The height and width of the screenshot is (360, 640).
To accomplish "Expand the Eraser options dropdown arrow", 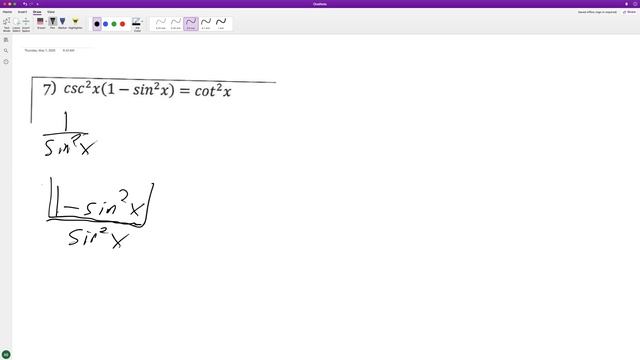I will coord(46,21).
